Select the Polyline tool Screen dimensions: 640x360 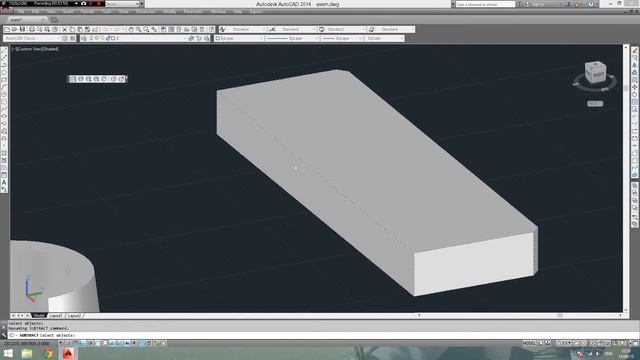4,65
